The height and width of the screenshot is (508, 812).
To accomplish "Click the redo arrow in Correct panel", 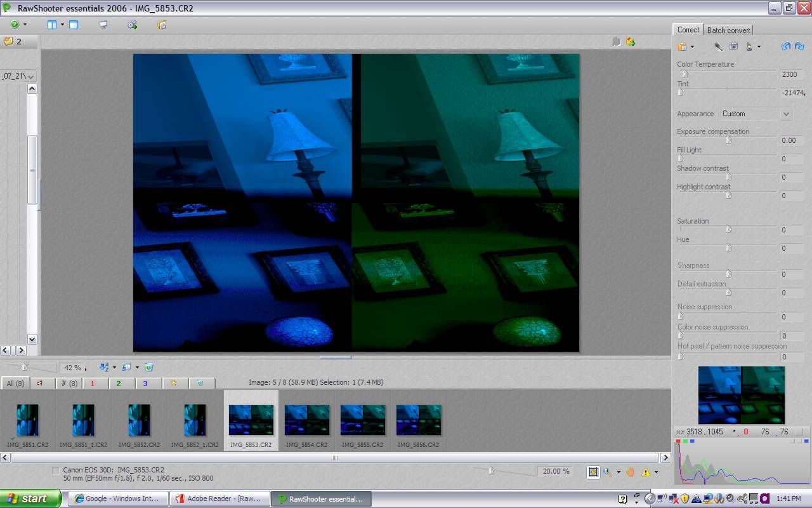I will (799, 46).
